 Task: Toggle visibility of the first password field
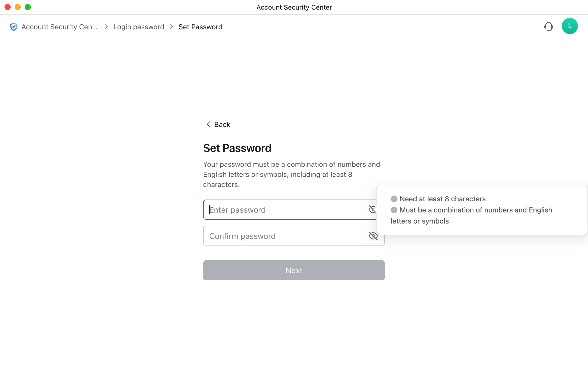[x=373, y=209]
